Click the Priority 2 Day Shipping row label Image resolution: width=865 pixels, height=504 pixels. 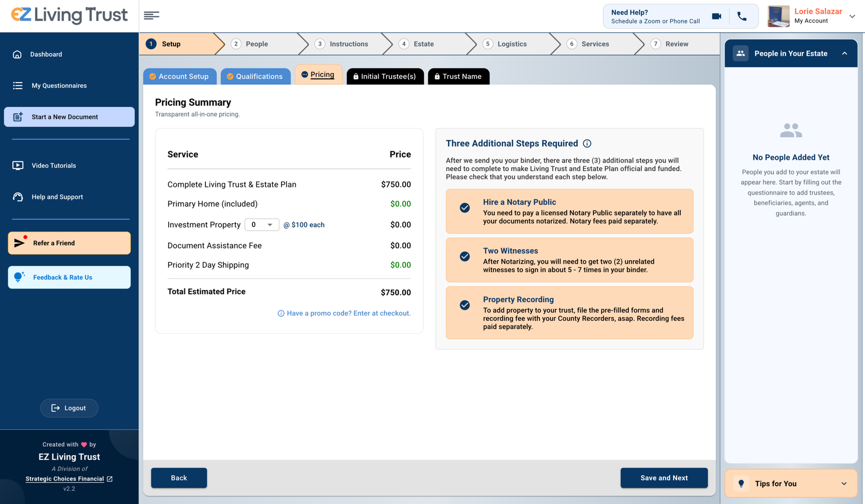pyautogui.click(x=208, y=265)
